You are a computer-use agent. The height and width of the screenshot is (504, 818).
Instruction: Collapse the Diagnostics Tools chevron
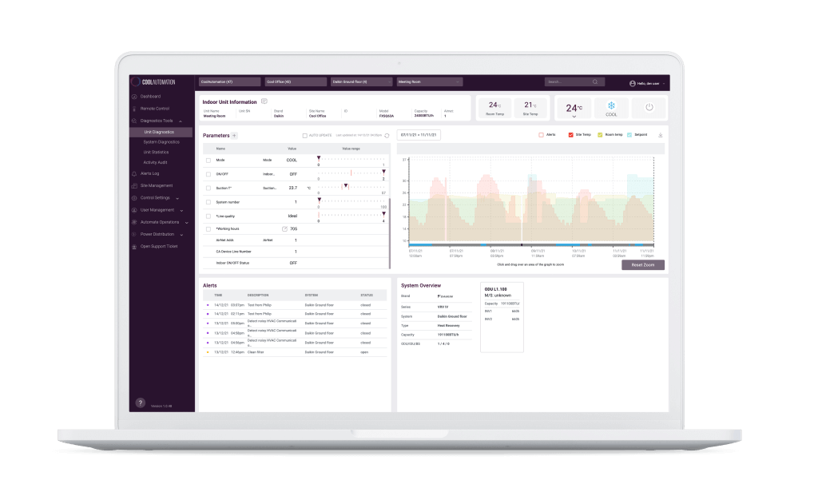(181, 121)
